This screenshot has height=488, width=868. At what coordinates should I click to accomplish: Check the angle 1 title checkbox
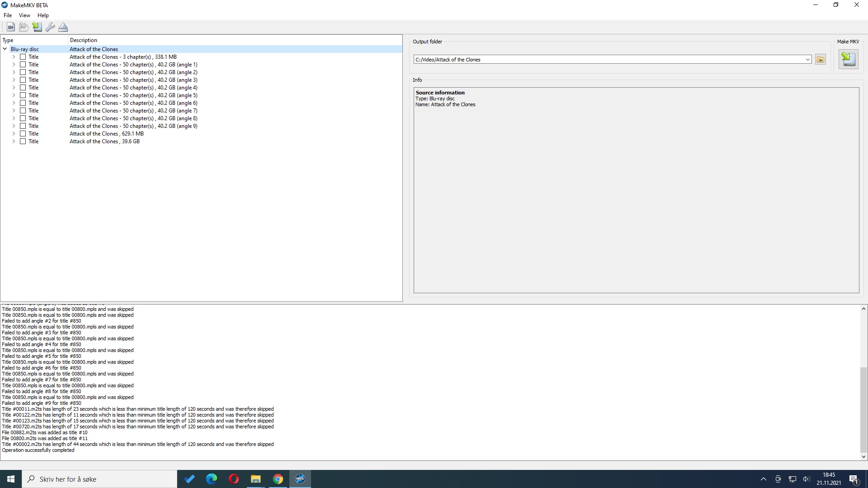coord(23,65)
